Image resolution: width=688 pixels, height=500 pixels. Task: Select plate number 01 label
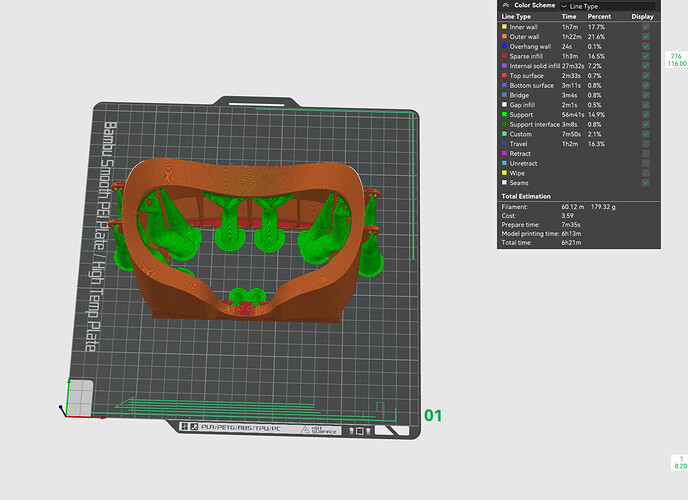click(x=433, y=414)
